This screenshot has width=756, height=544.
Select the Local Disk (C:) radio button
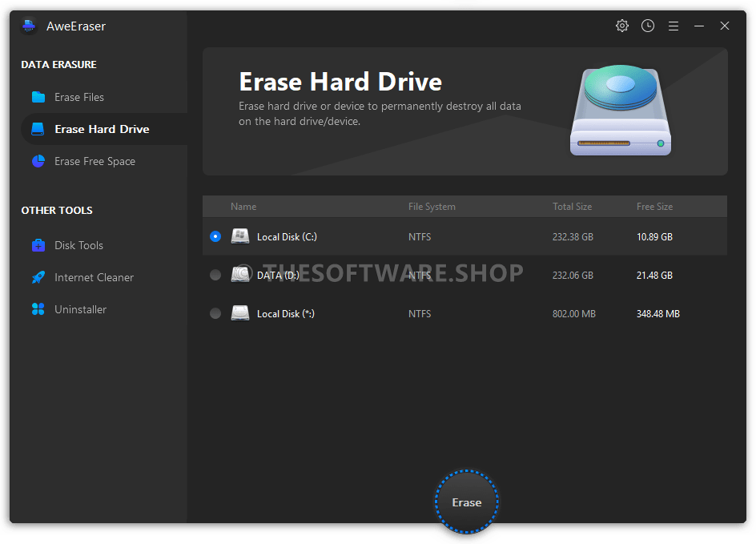pos(215,236)
